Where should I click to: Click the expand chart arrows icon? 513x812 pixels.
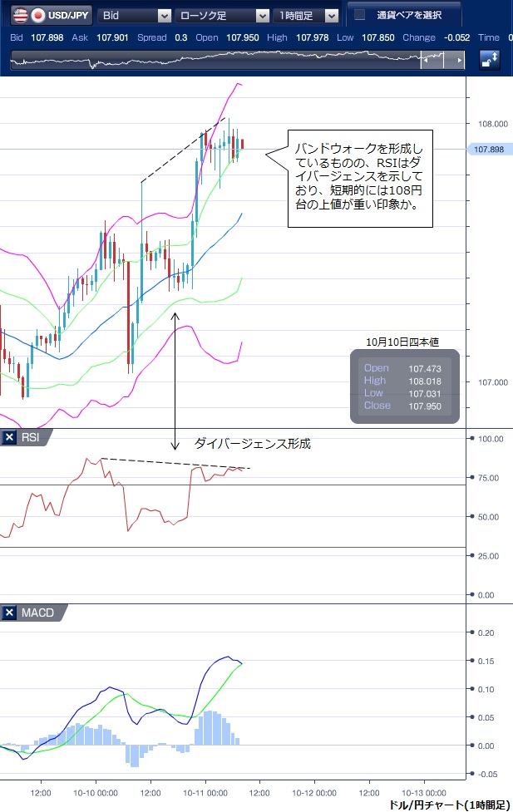pos(490,60)
